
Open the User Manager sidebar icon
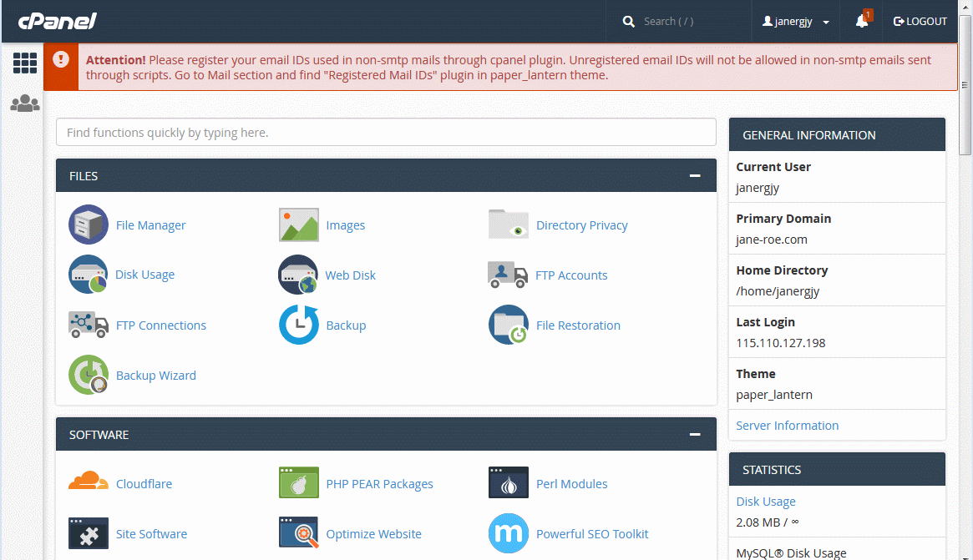24,103
